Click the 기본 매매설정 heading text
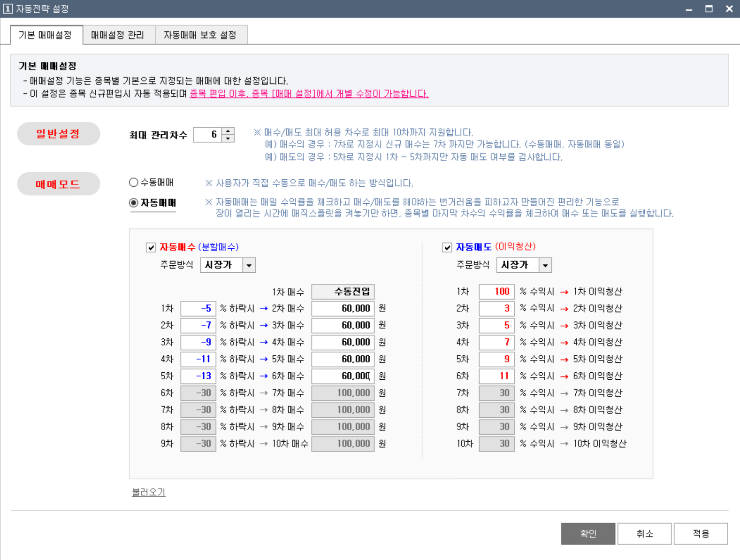The height and width of the screenshot is (560, 740). point(47,66)
